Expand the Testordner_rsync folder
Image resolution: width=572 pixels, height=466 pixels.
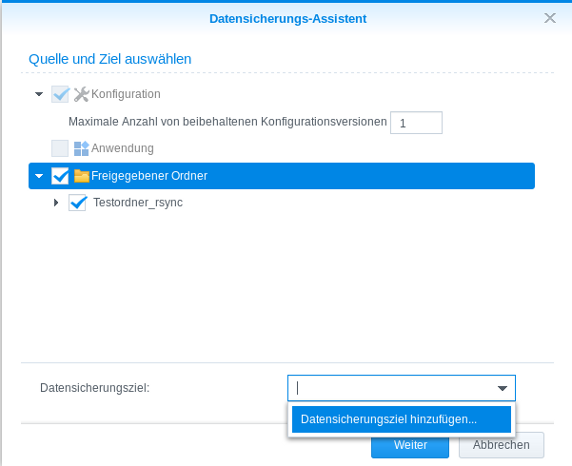[56, 202]
